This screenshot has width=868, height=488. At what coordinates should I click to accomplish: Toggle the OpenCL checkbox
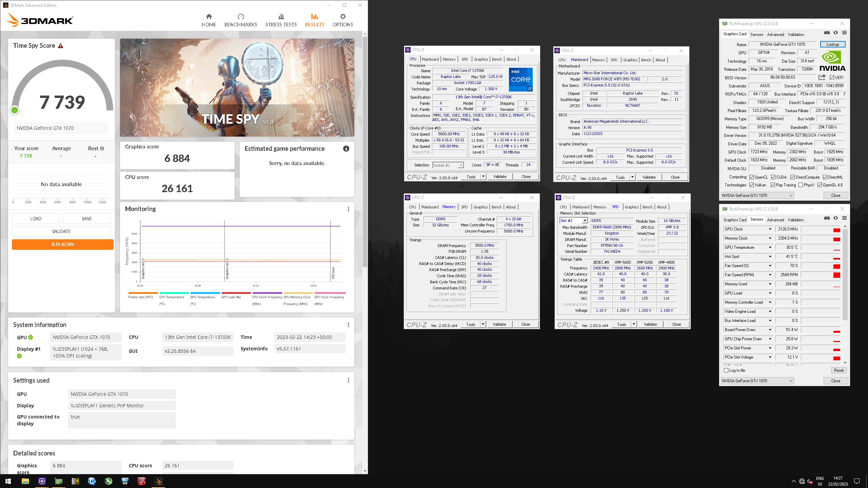pyautogui.click(x=752, y=177)
